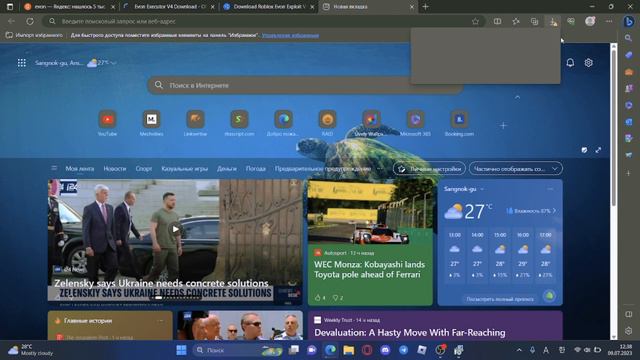Close the Новая вкладка tab
Screen dimensions: 640x360
point(411,7)
